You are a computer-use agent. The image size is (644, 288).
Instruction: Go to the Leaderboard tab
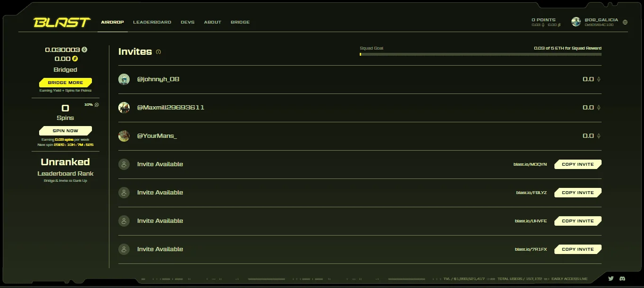point(152,22)
